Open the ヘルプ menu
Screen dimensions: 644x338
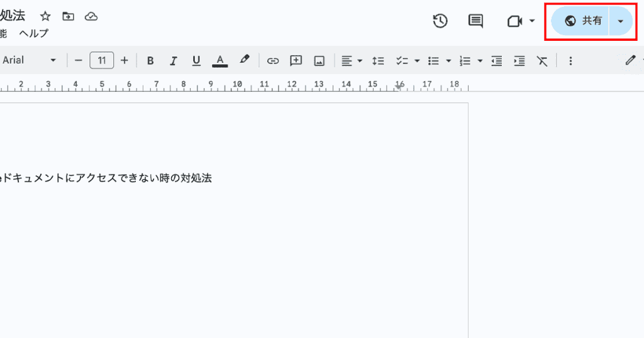coord(34,33)
